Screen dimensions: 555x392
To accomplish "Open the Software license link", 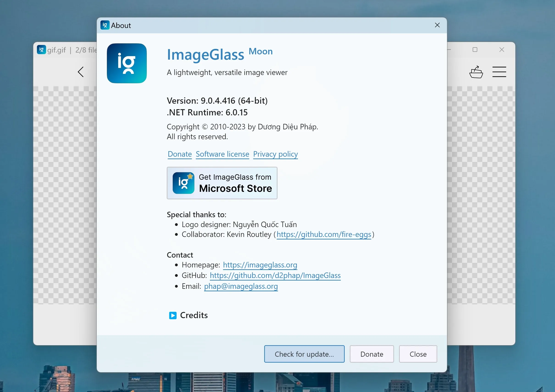I will pos(222,154).
